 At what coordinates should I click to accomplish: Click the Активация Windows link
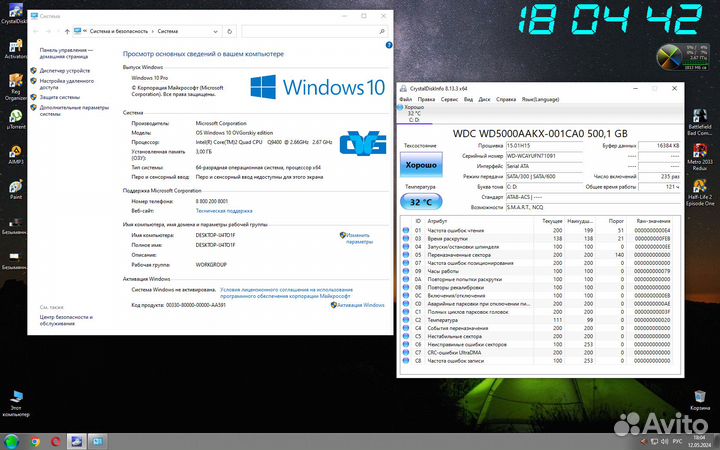360,305
